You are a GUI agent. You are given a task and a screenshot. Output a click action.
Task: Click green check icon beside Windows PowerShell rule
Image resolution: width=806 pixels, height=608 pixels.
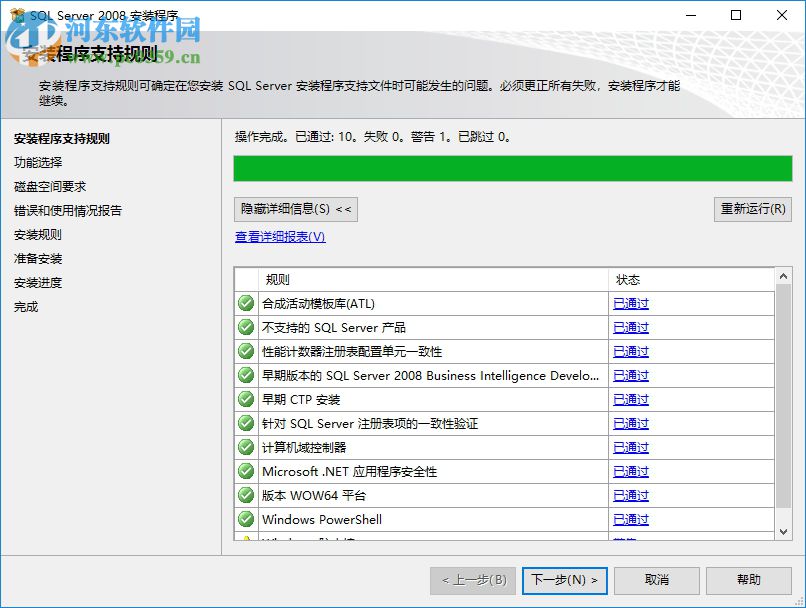click(x=245, y=519)
